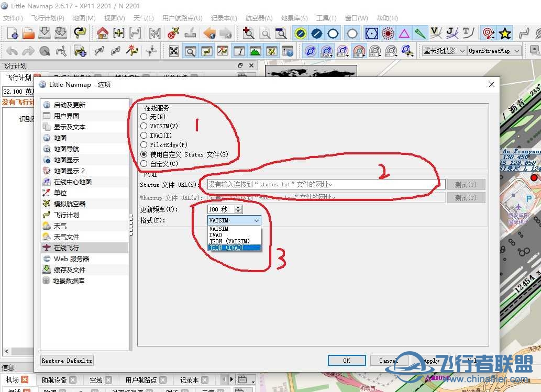Image resolution: width=541 pixels, height=392 pixels.
Task: Select 启动及更新 in the options list
Action: 84,105
